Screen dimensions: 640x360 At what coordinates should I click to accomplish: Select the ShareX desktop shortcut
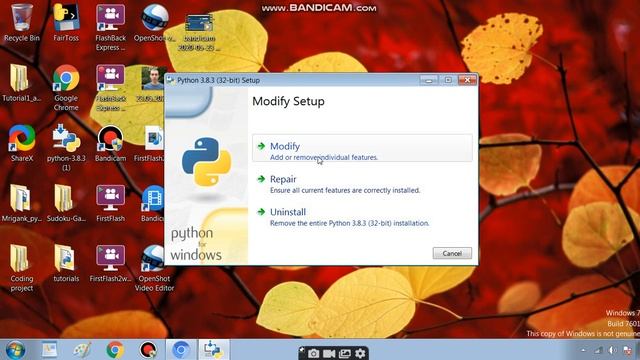click(x=22, y=143)
